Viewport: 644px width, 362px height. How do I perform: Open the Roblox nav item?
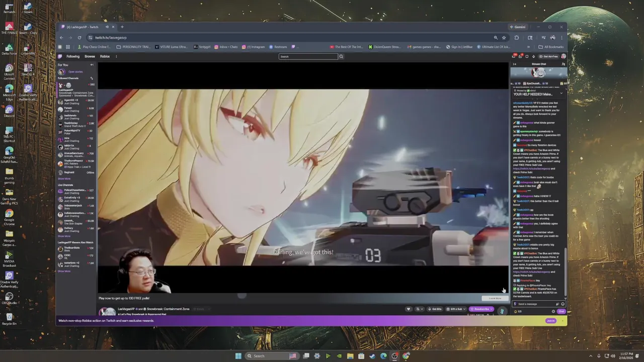pyautogui.click(x=105, y=56)
